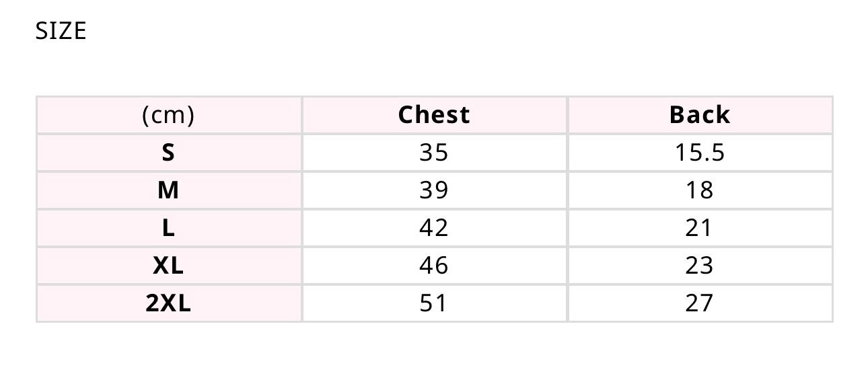The height and width of the screenshot is (390, 868).
Task: Click the blank area below the size table
Action: (x=434, y=356)
